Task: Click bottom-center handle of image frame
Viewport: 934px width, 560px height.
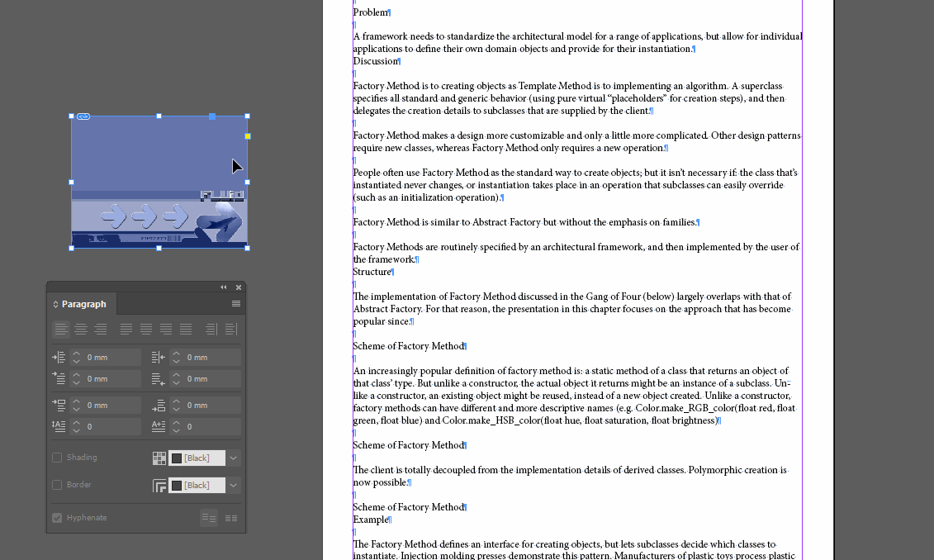Action: [x=159, y=249]
